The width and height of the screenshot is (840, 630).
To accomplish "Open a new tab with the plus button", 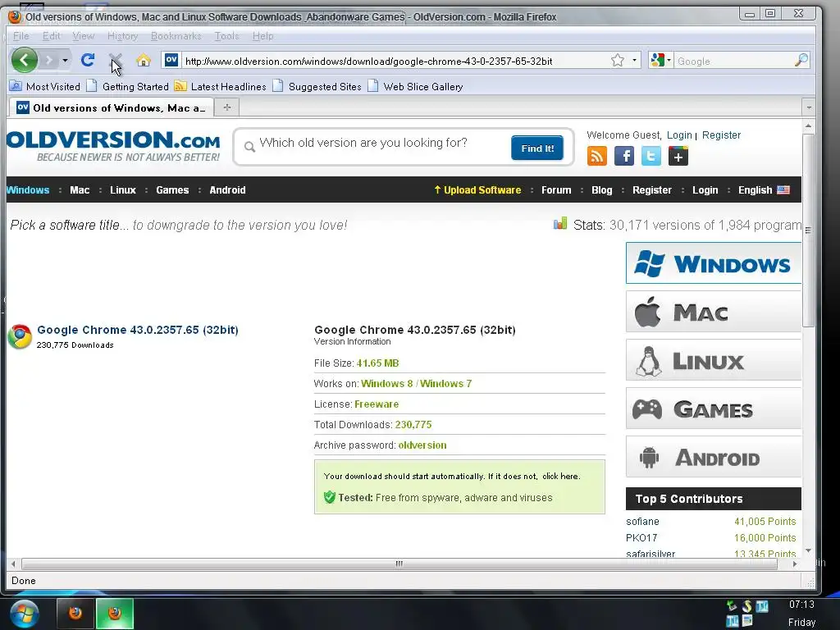I will (227, 107).
